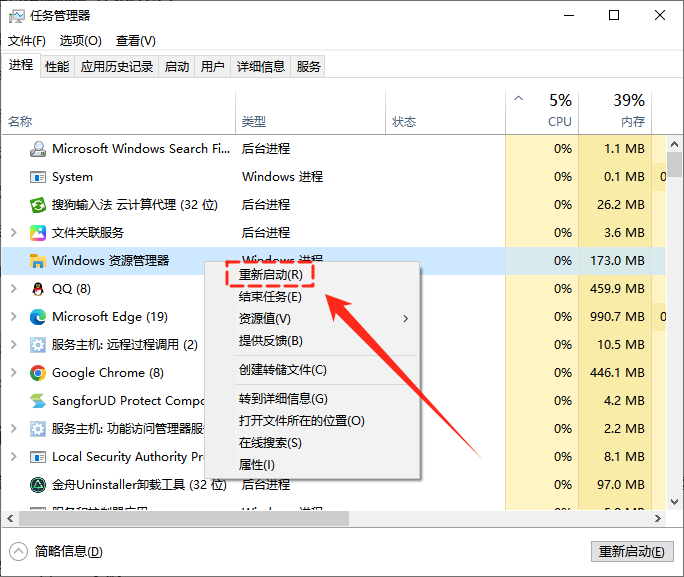This screenshot has width=684, height=577.
Task: Expand Local Security Authority process group
Action: click(x=14, y=457)
